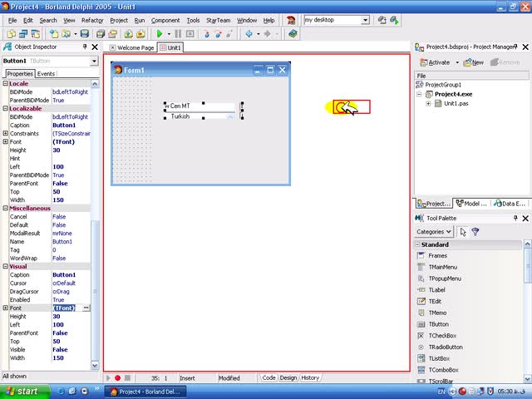
Task: Click the Activate button in Project Manager
Action: (x=435, y=62)
